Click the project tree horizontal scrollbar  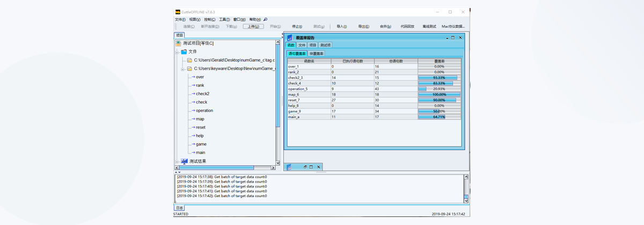(225, 168)
